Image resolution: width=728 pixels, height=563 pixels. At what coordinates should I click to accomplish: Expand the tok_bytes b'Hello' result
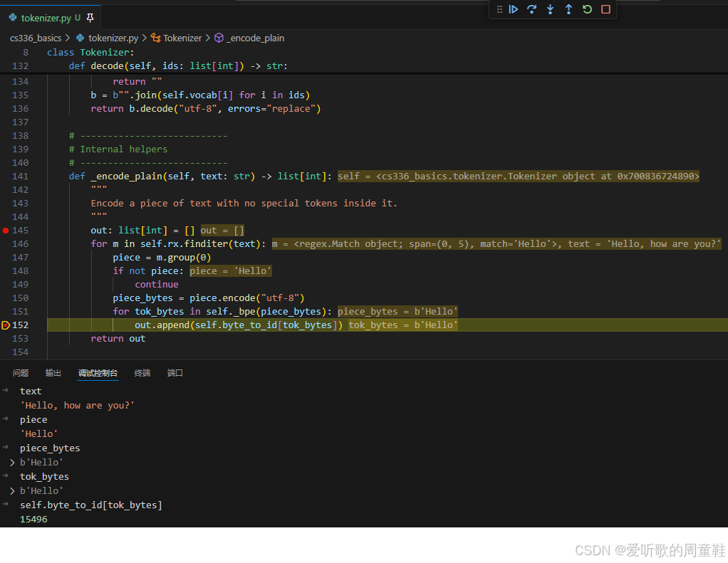[x=12, y=490]
